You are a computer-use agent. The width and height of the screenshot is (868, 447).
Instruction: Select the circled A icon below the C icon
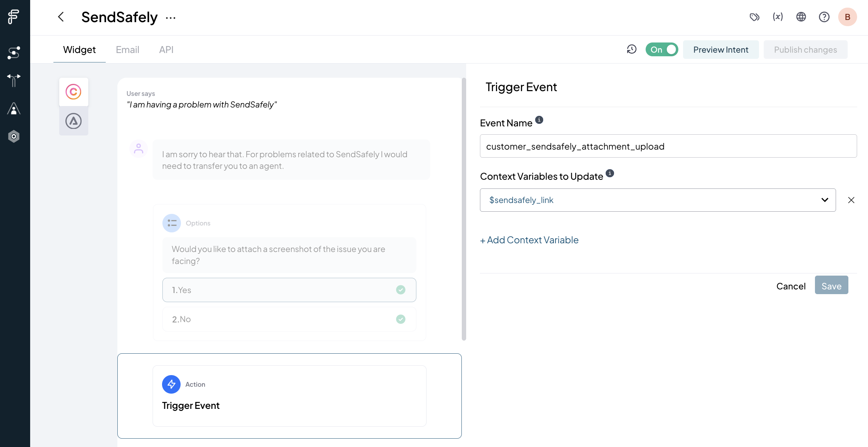(x=73, y=121)
